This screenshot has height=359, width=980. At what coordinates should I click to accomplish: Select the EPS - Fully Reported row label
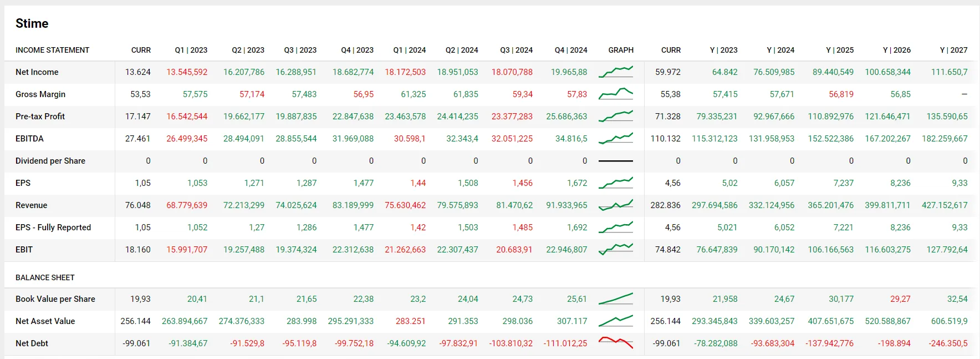(x=53, y=227)
